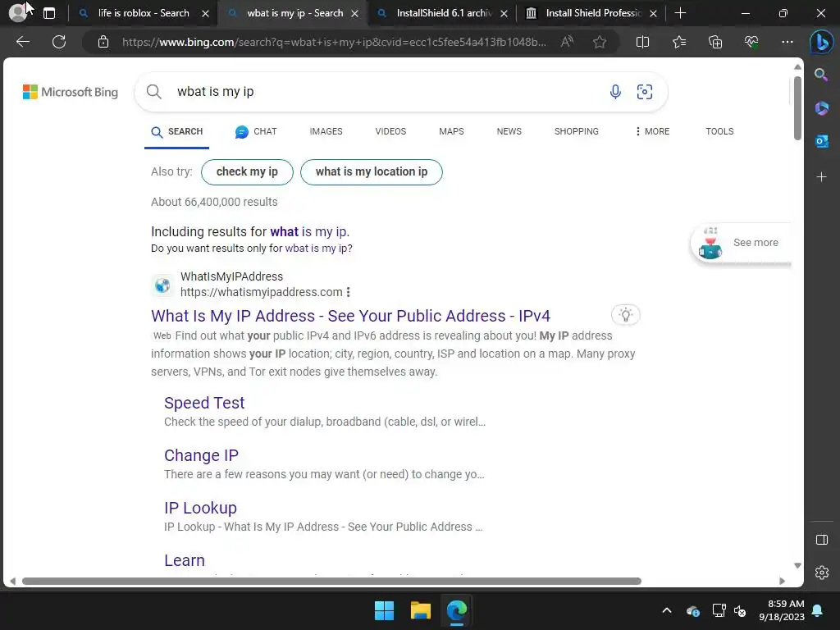The height and width of the screenshot is (630, 840).
Task: Click the network tray icon
Action: point(719,610)
